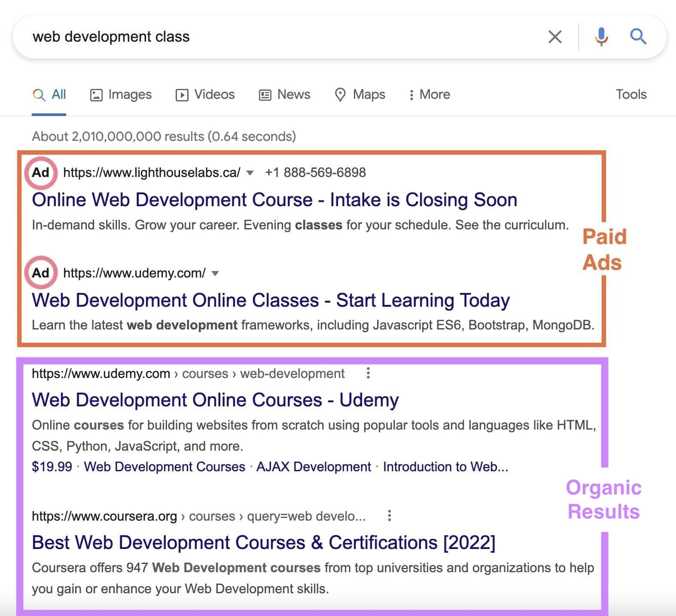Expand the lighthouselabs.ca ad dropdown arrow

tap(250, 173)
